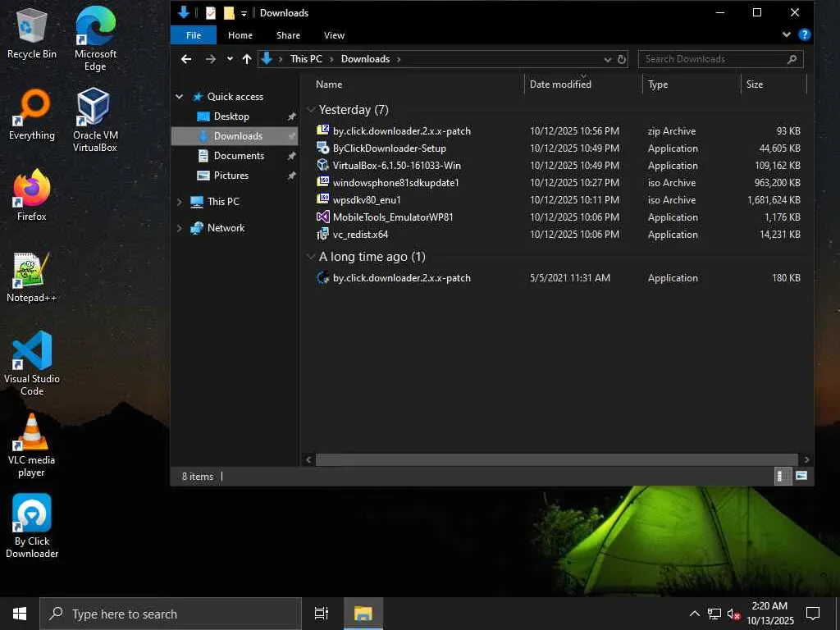The width and height of the screenshot is (840, 630).
Task: Sort by the Type column header
Action: point(692,84)
